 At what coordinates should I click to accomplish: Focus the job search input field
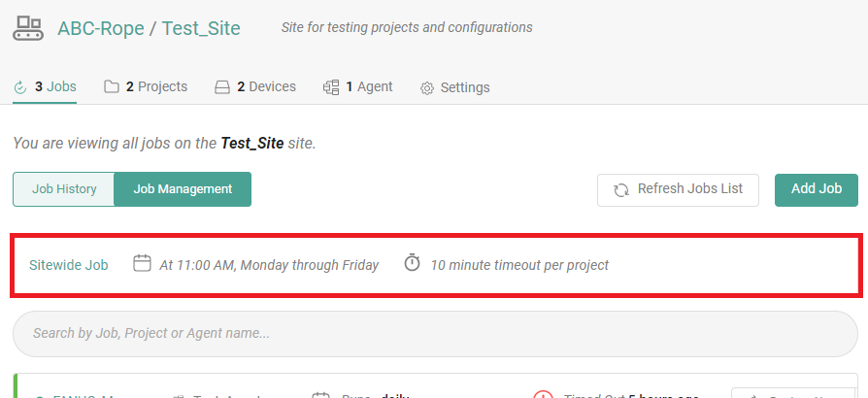(x=435, y=333)
